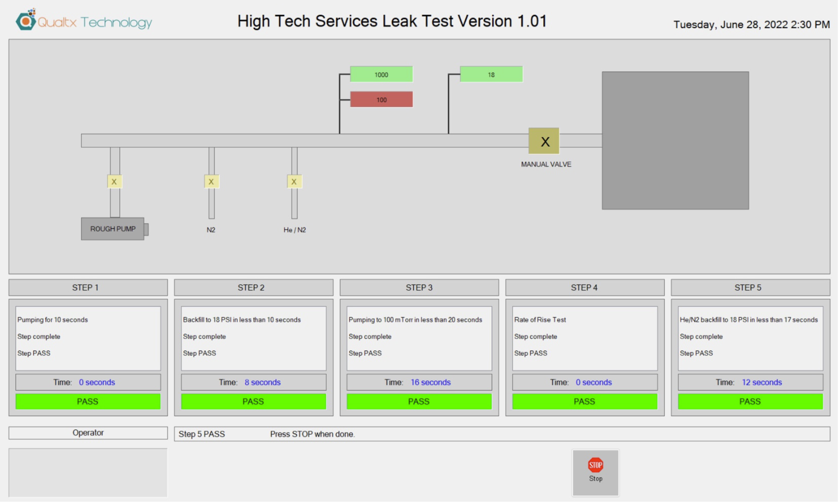Click the date and time display
Image resolution: width=839 pixels, height=504 pixels.
pyautogui.click(x=752, y=25)
